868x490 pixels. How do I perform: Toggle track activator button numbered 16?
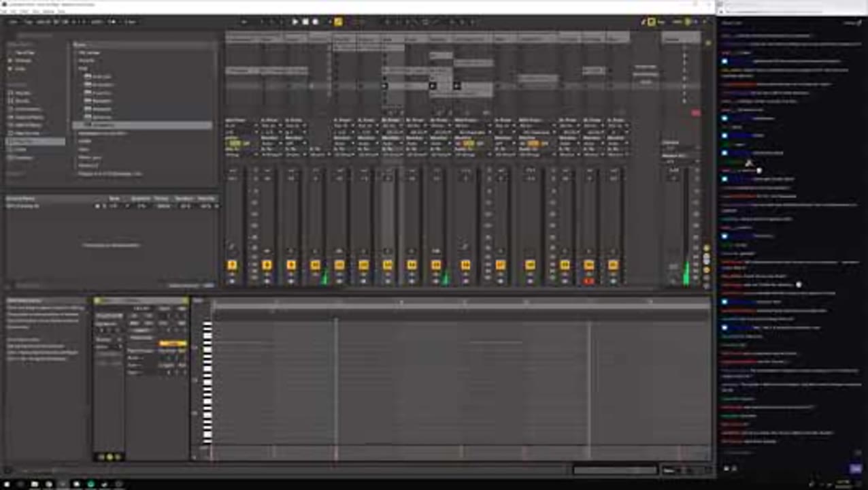(x=465, y=265)
